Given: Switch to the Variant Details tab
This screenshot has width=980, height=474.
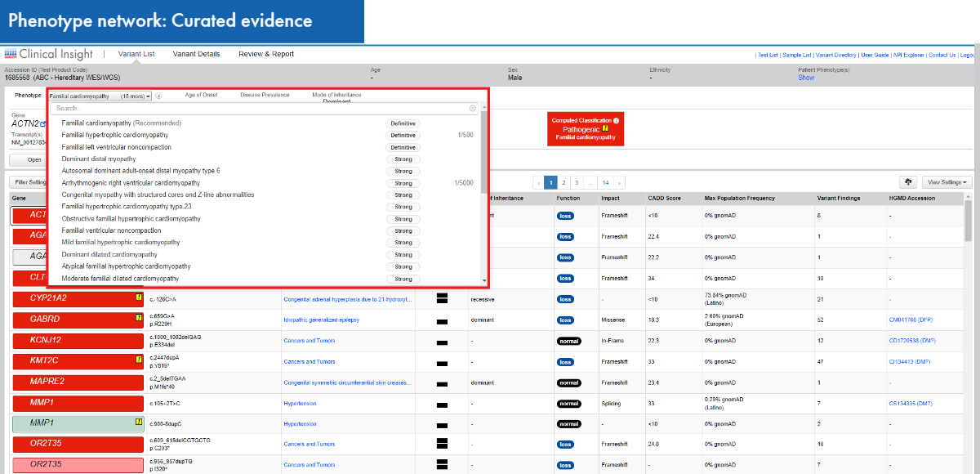Looking at the screenshot, I should (x=196, y=54).
